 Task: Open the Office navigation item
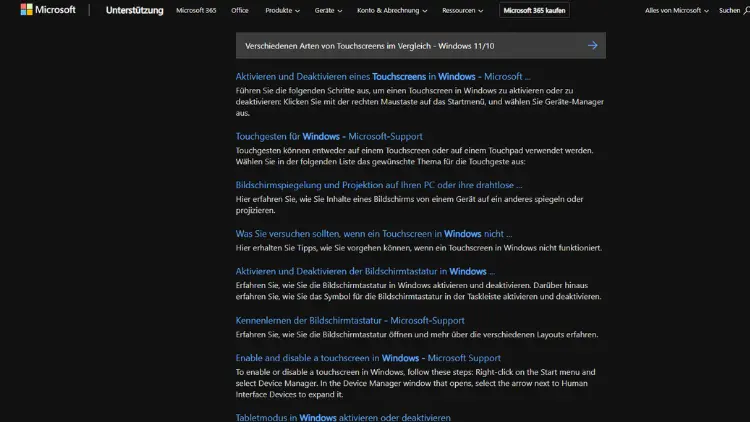(x=240, y=10)
